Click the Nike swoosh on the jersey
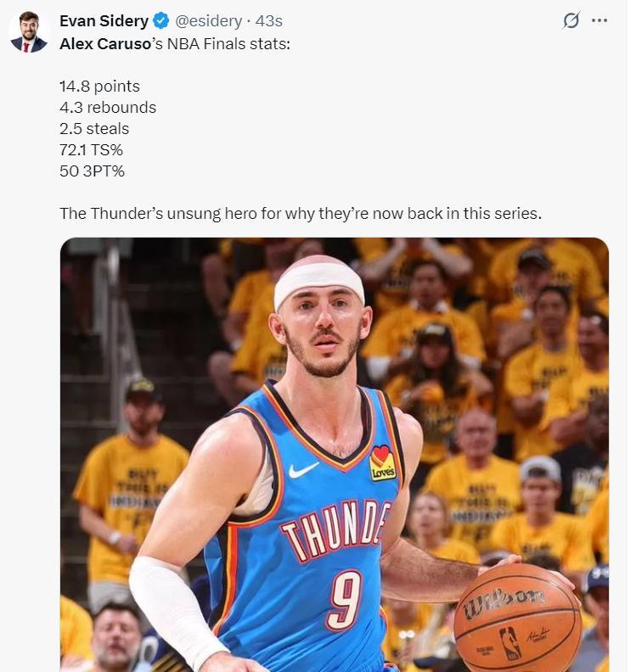Viewport: 636px width, 672px height. tap(303, 469)
